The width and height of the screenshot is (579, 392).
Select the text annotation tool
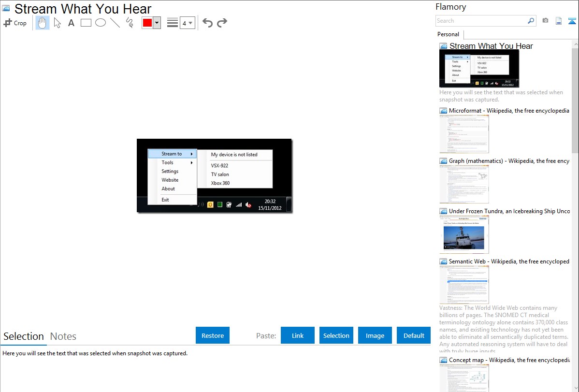[x=71, y=23]
